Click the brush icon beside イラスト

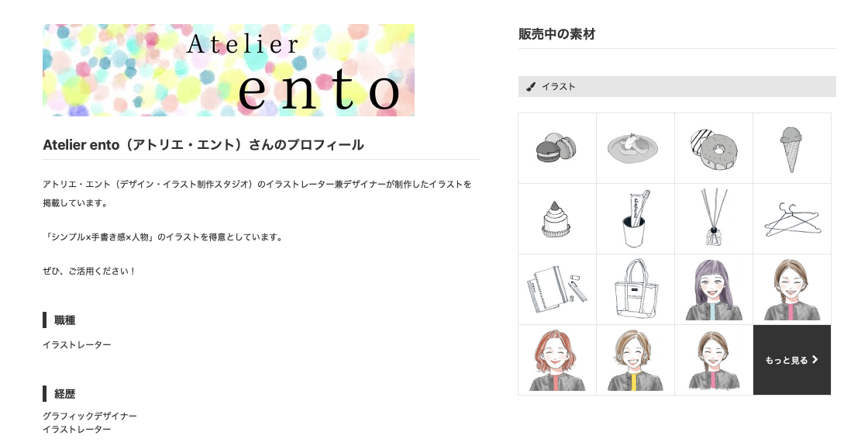(531, 86)
